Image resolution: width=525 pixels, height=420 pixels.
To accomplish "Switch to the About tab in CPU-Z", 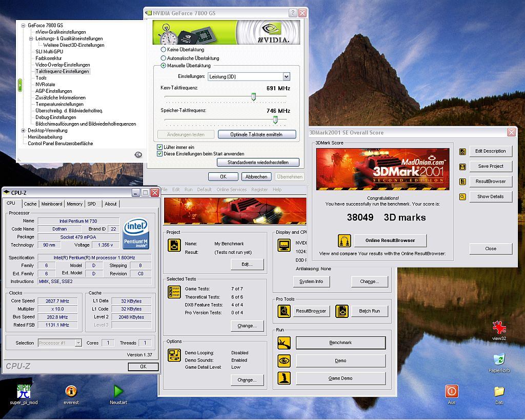I will pos(111,204).
